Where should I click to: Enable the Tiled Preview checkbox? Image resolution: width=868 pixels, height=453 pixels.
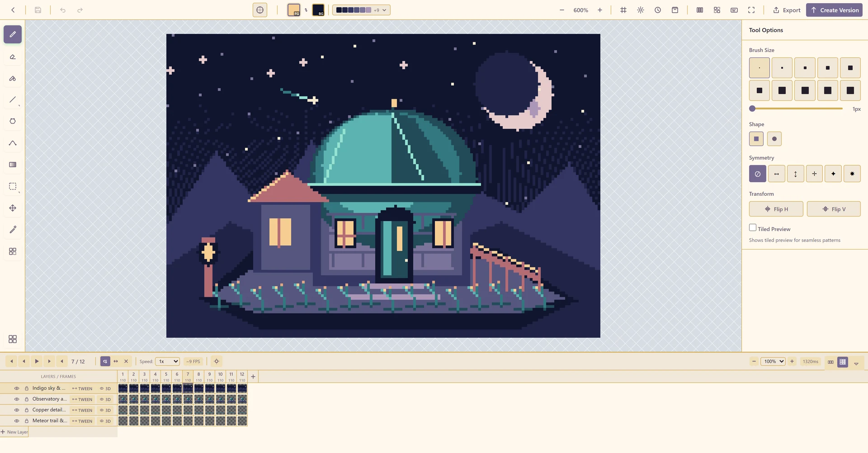coord(753,228)
